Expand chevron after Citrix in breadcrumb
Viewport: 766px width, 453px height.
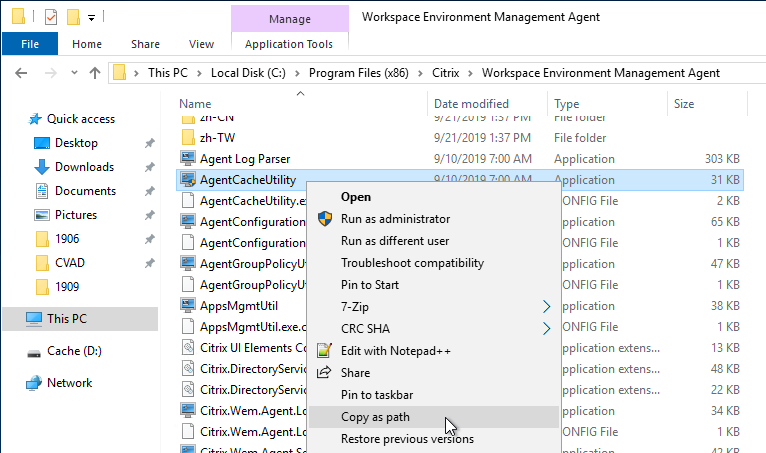click(470, 73)
